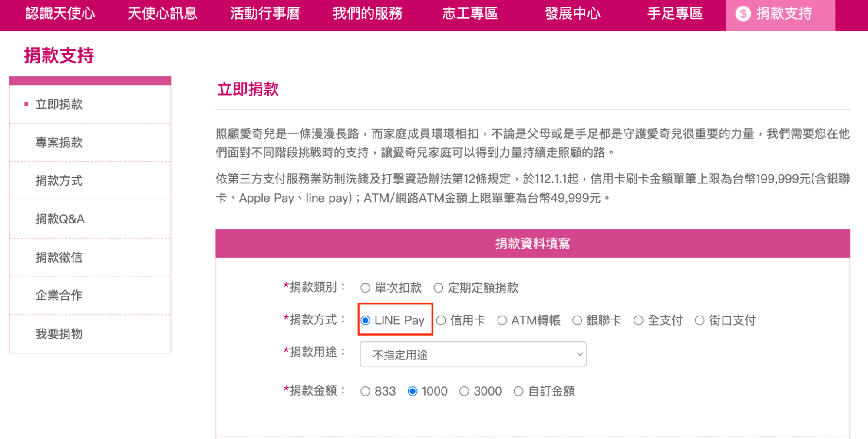
Task: Open the 發展中心 navigation item
Action: [572, 13]
